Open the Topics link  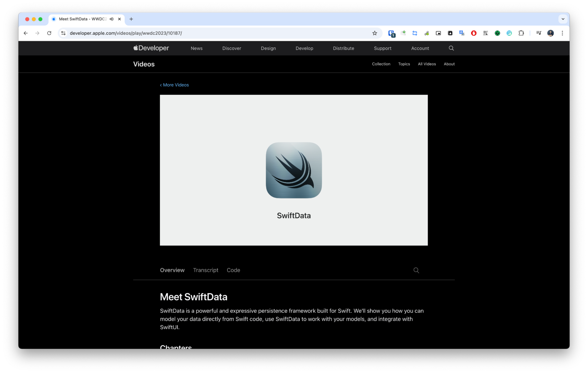click(x=404, y=64)
